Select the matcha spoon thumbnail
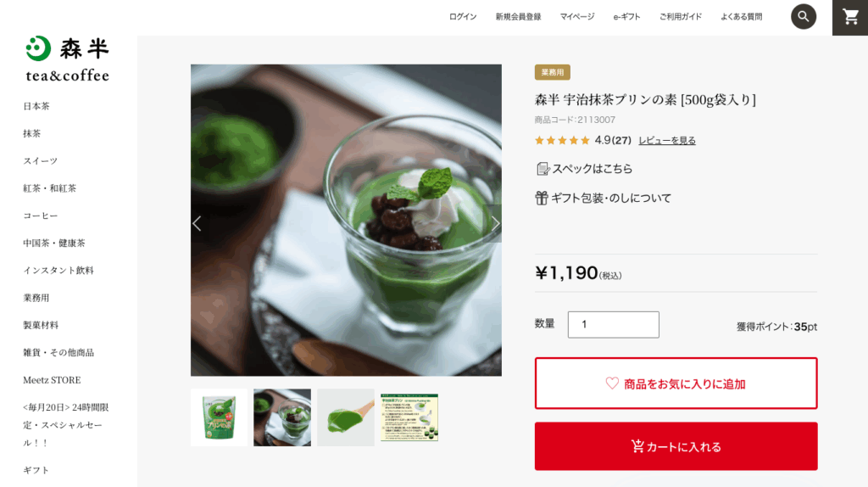This screenshot has width=868, height=487. tap(346, 417)
